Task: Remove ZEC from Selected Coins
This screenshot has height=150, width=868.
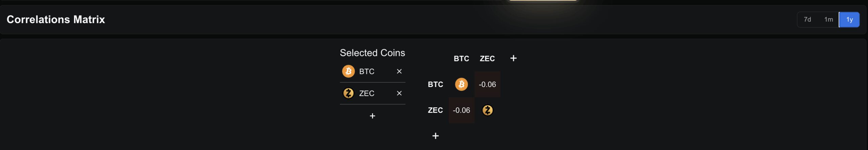Action: [x=399, y=93]
